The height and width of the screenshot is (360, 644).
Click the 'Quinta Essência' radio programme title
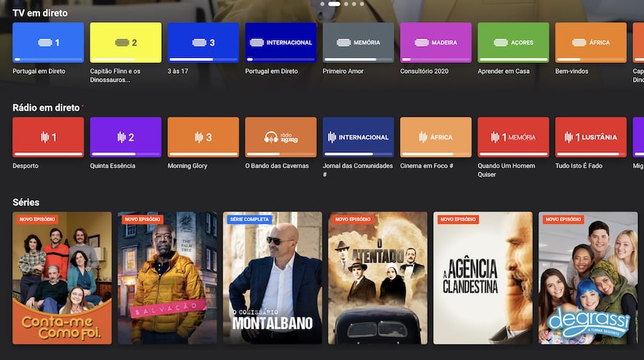(x=112, y=165)
